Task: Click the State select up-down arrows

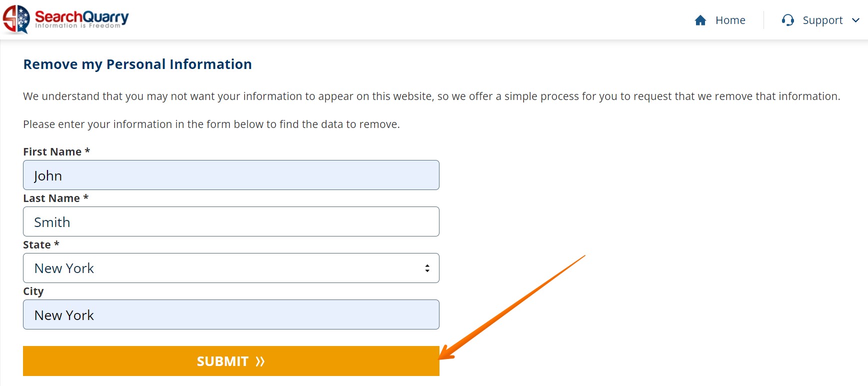Action: pos(427,268)
